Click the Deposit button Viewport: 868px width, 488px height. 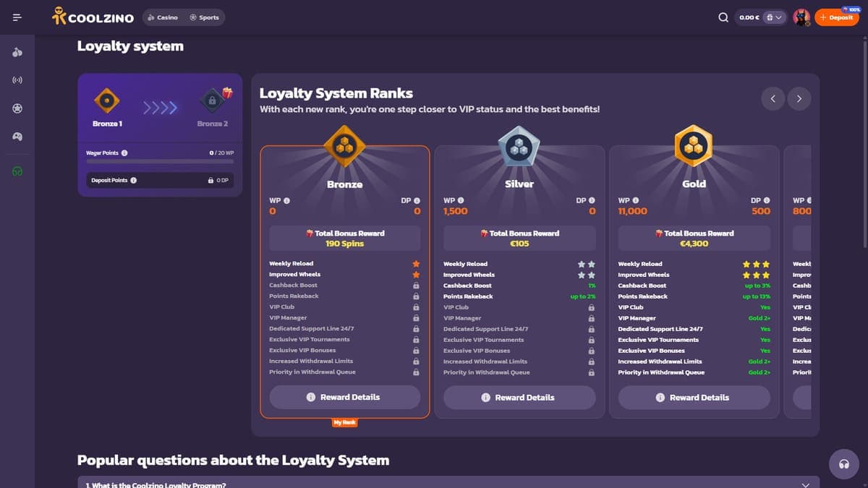[x=837, y=17]
